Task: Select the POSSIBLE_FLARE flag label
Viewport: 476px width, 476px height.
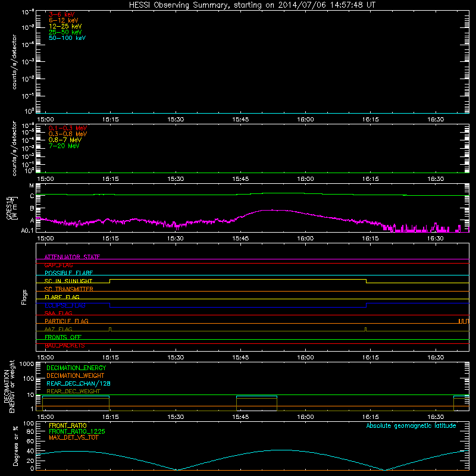Action: point(68,273)
